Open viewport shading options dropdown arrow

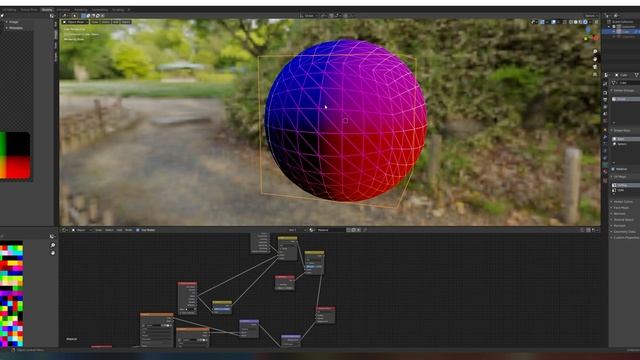(x=590, y=22)
